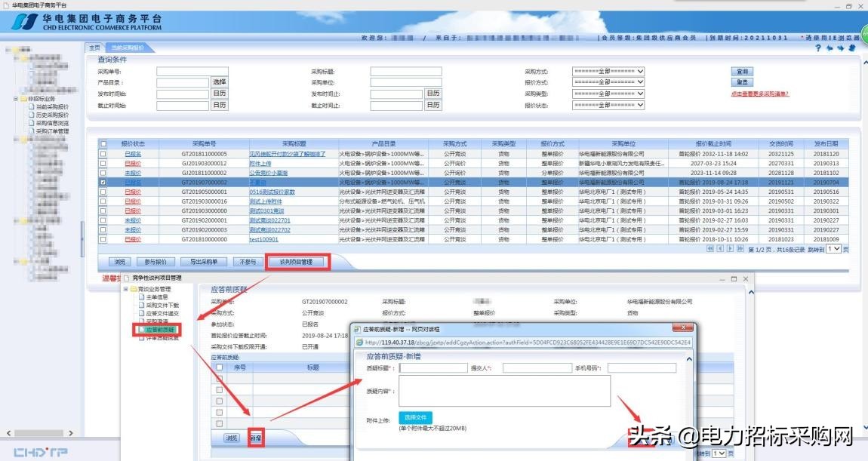This screenshot has width=868, height=461.
Task: Click the forward navigation arrow icon
Action: pos(841,48)
